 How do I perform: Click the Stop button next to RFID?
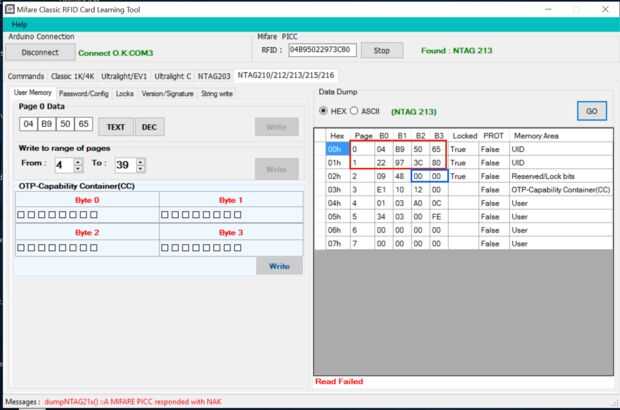click(x=382, y=51)
